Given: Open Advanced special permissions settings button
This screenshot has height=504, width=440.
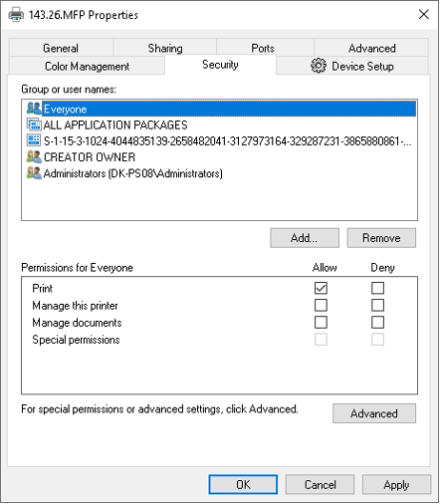Looking at the screenshot, I should coord(374,413).
